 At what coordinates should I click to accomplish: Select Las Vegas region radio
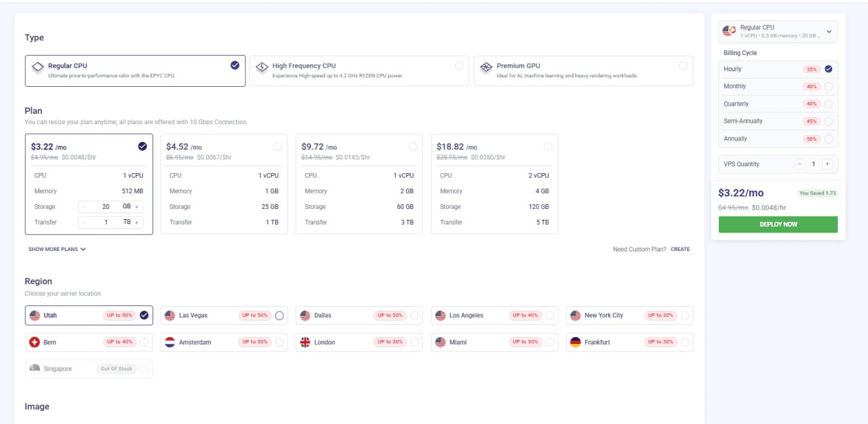279,315
